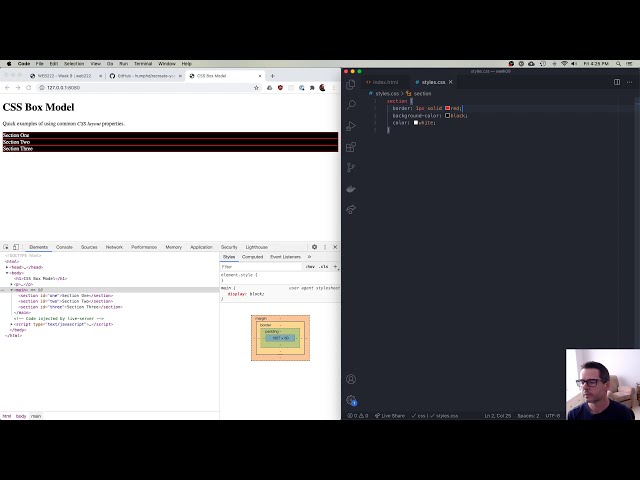Screen dimensions: 640x480
Task: Open the Event Listeners tab
Action: pyautogui.click(x=285, y=257)
